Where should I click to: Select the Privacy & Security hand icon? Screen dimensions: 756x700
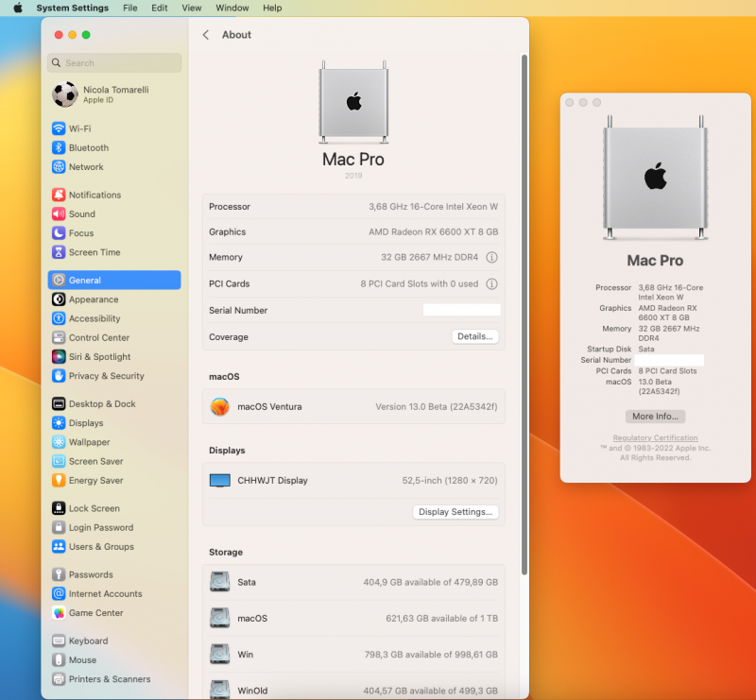pyautogui.click(x=59, y=376)
